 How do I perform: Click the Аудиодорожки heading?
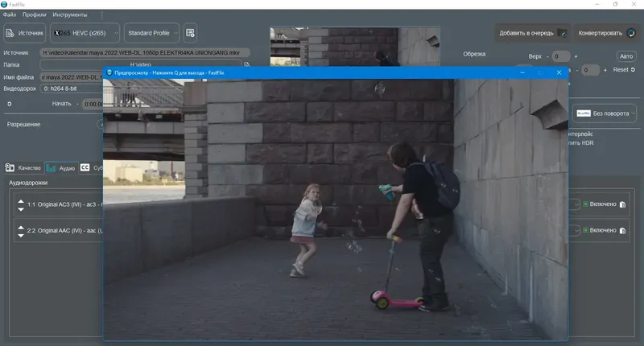click(28, 183)
